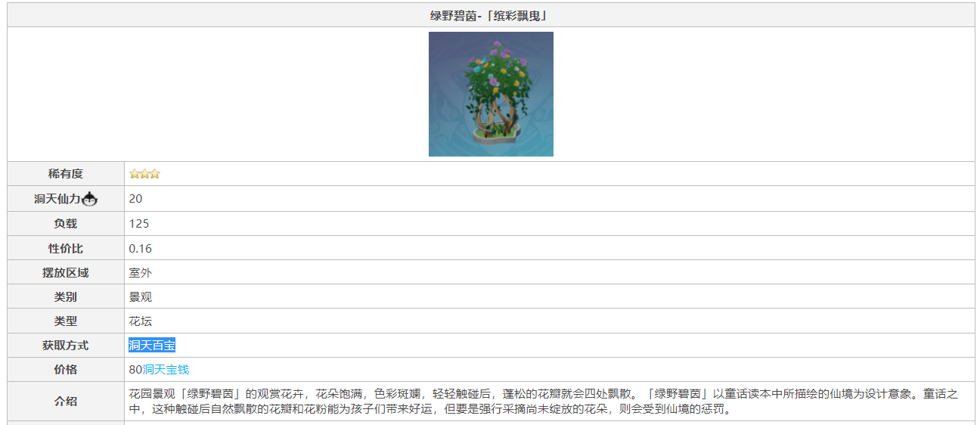Click the Adeptal Energy icon beside 洞天仙力

click(x=90, y=200)
